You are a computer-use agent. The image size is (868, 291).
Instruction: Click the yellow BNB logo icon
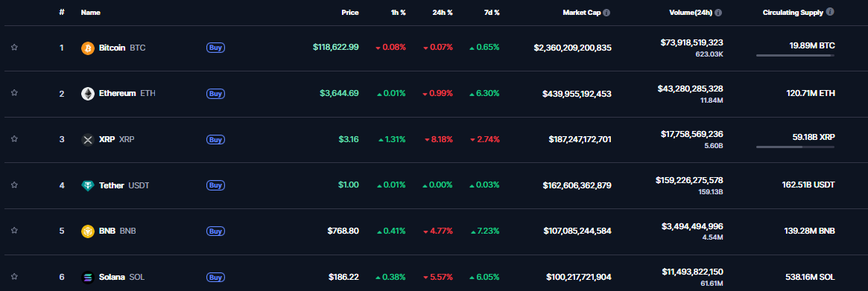coord(87,231)
